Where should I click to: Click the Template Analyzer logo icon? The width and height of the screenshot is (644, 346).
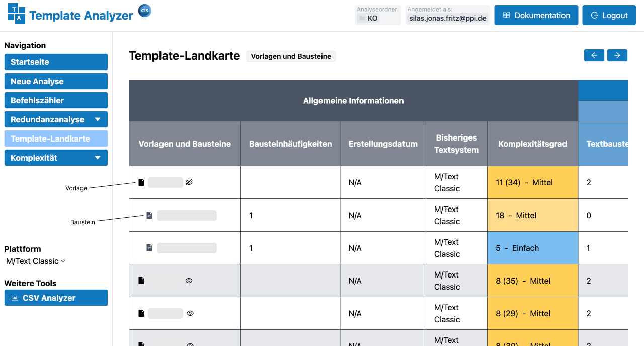[x=17, y=14]
